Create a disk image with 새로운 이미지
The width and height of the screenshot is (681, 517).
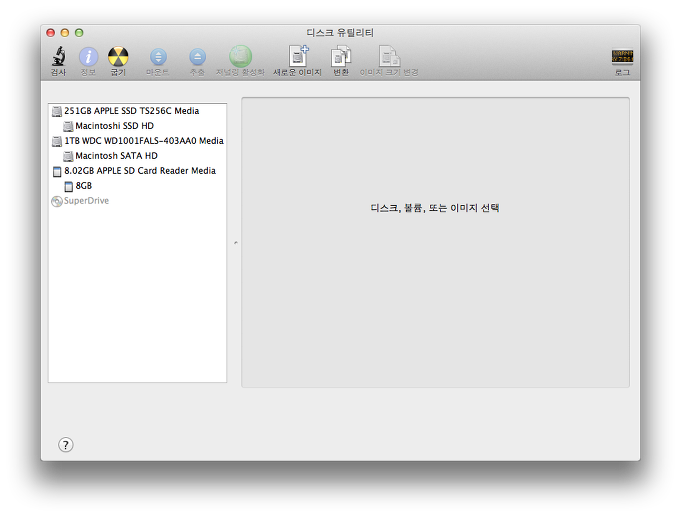pos(298,56)
